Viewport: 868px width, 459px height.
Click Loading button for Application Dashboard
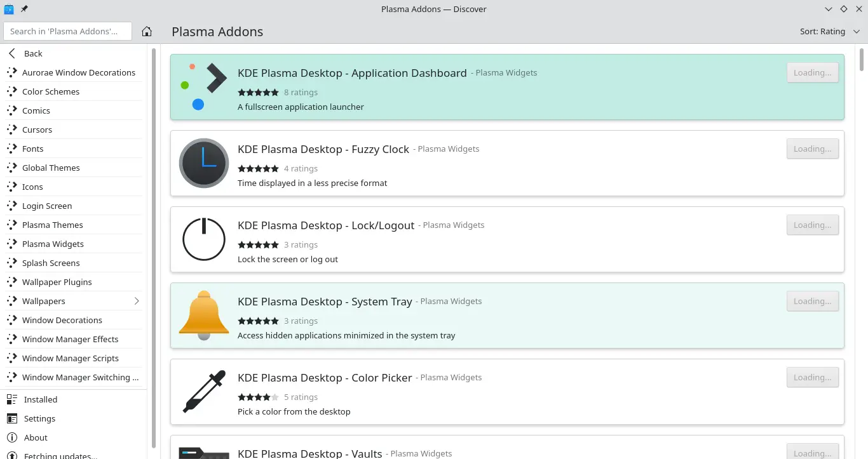[812, 72]
